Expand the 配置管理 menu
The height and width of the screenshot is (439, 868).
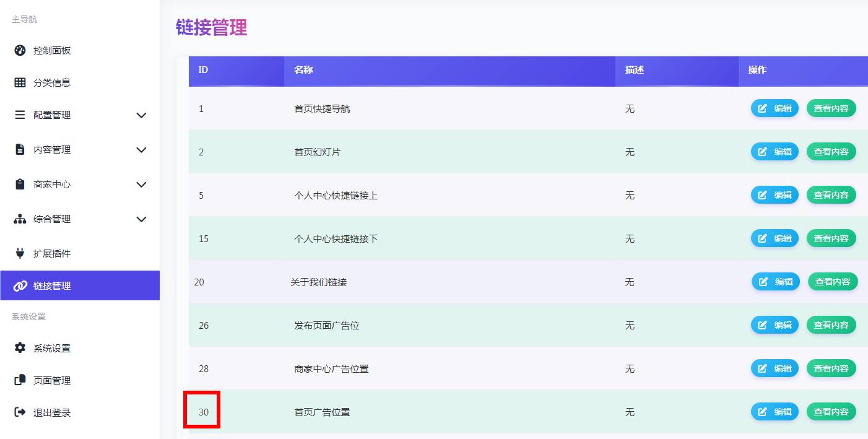[x=141, y=115]
